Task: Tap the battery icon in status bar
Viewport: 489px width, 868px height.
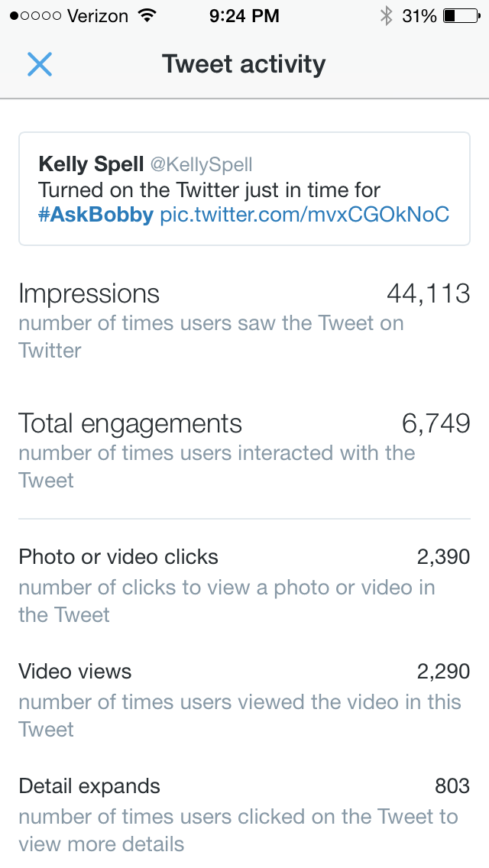Action: (460, 16)
